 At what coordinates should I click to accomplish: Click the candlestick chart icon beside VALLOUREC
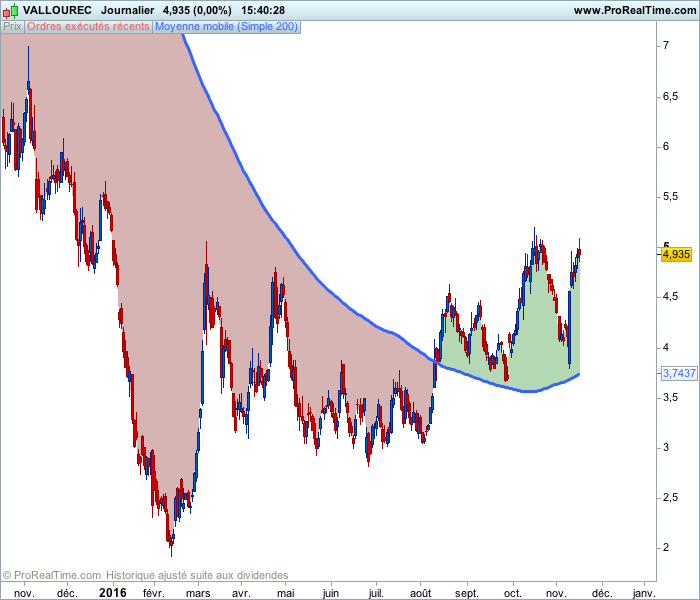[x=11, y=10]
